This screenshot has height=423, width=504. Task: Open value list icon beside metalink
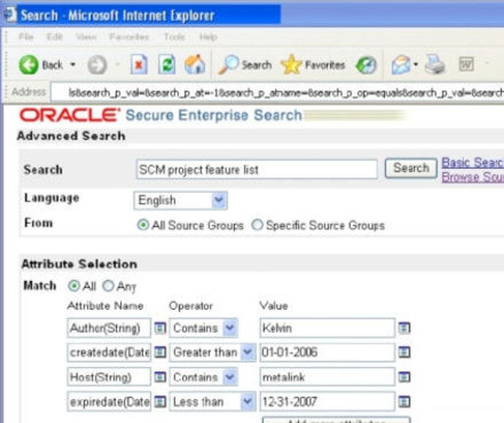click(404, 377)
